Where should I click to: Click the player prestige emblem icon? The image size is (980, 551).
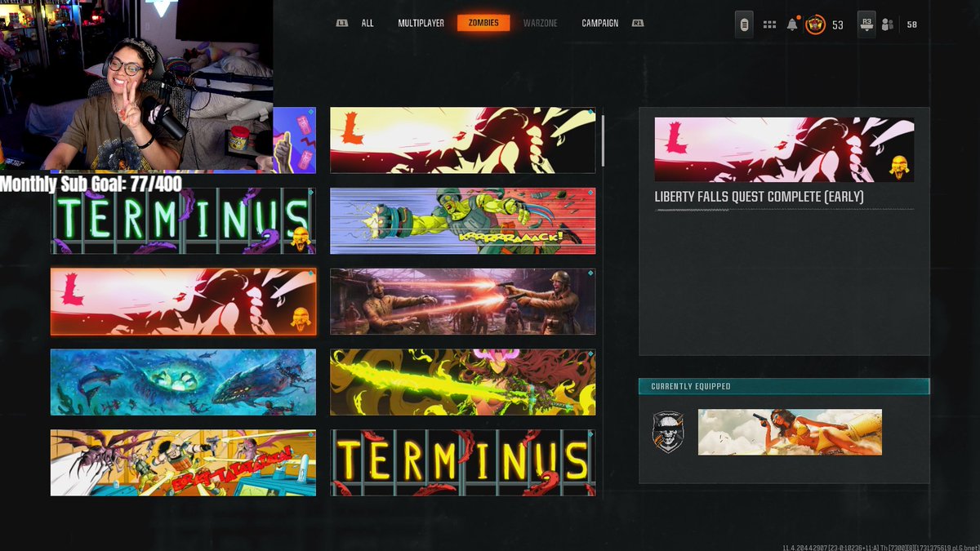point(815,24)
